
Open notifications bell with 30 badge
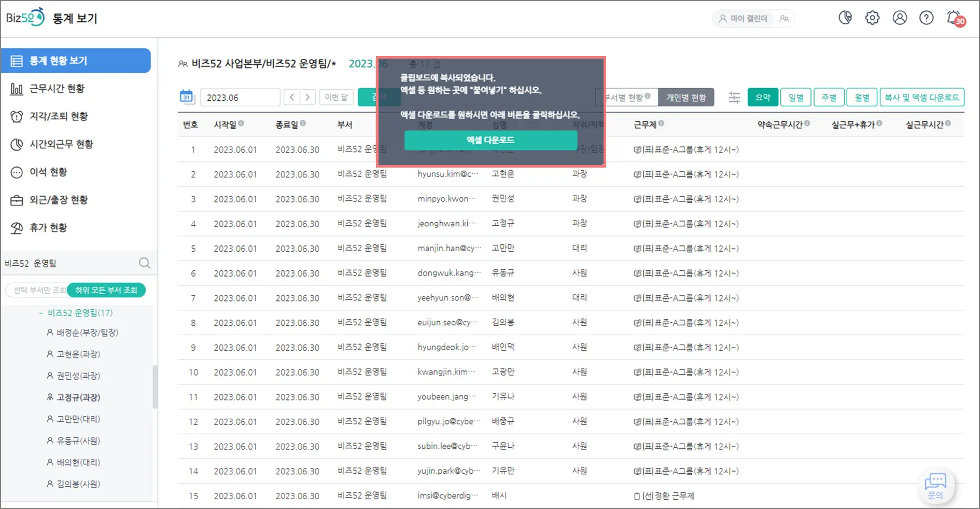coord(955,18)
